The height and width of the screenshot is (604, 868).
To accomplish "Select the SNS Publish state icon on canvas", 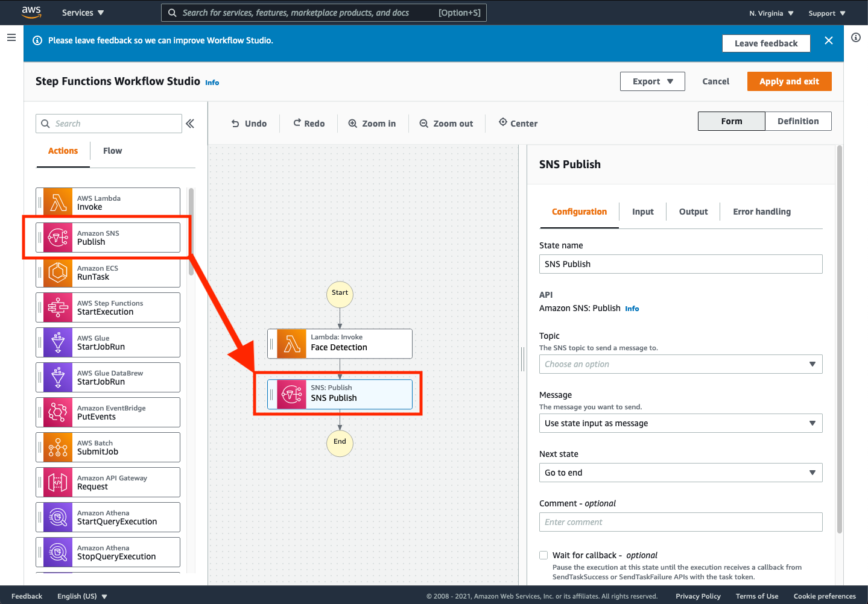I will (292, 394).
